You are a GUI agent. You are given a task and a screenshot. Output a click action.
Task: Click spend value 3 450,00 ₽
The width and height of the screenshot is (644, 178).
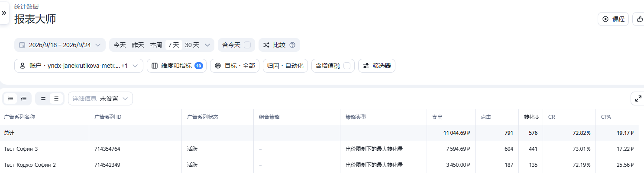pos(458,165)
